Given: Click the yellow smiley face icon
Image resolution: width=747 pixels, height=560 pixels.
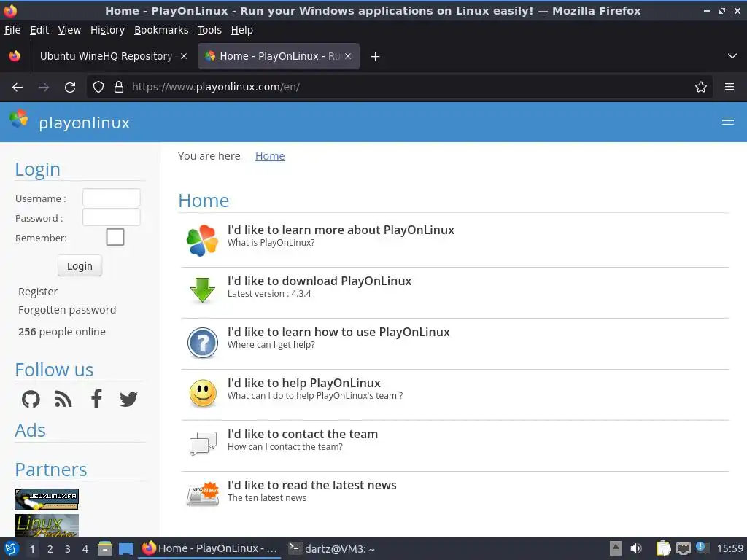Looking at the screenshot, I should tap(203, 393).
